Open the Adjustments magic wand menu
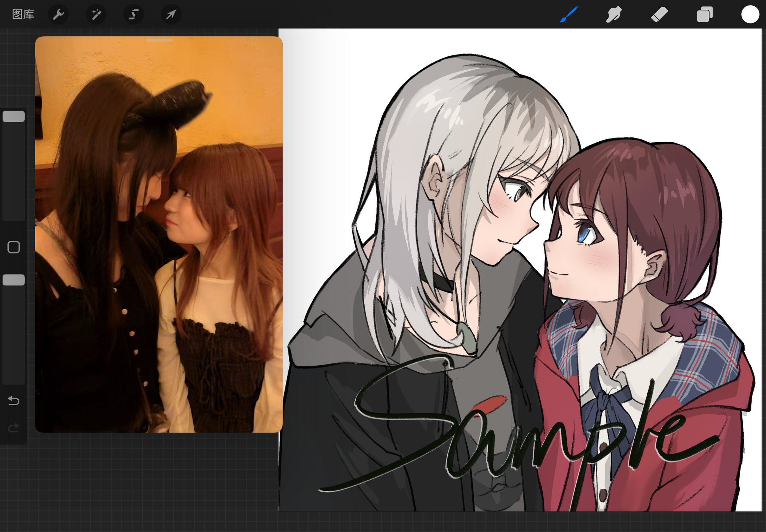Viewport: 766px width, 532px height. (96, 15)
